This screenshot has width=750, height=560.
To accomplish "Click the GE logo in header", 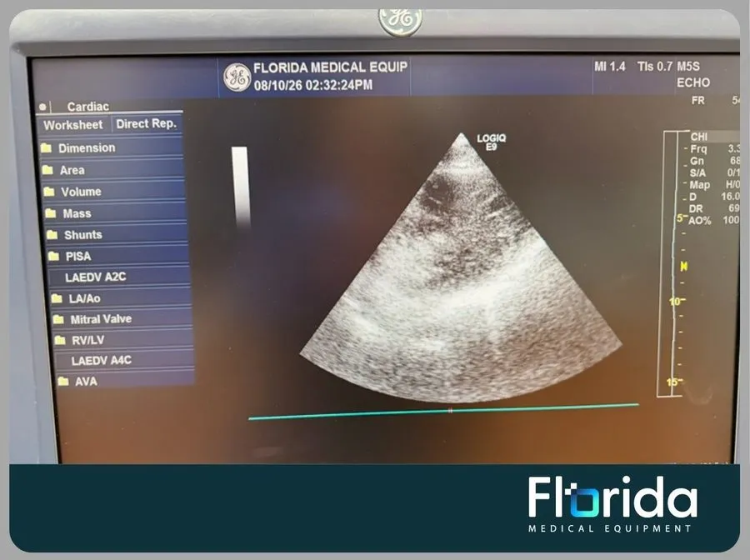I will coord(237,77).
